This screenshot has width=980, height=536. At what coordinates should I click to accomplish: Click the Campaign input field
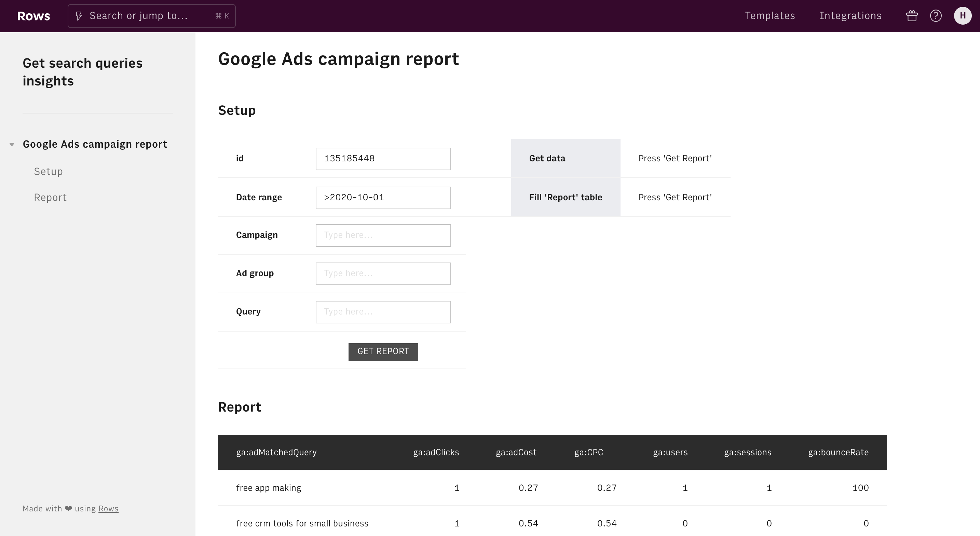pos(383,235)
